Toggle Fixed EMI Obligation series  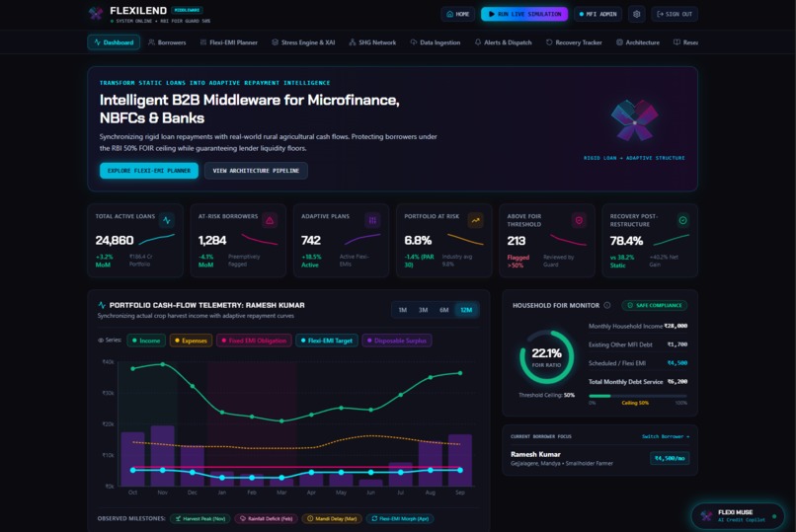pos(254,341)
